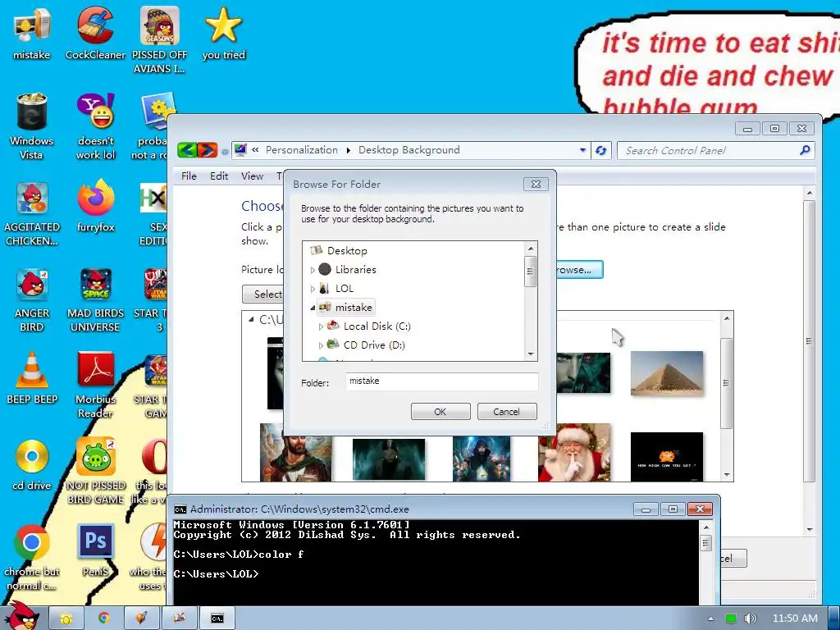This screenshot has height=630, width=840.
Task: Select the Santa Claus wallpaper thumbnail
Action: tap(574, 453)
